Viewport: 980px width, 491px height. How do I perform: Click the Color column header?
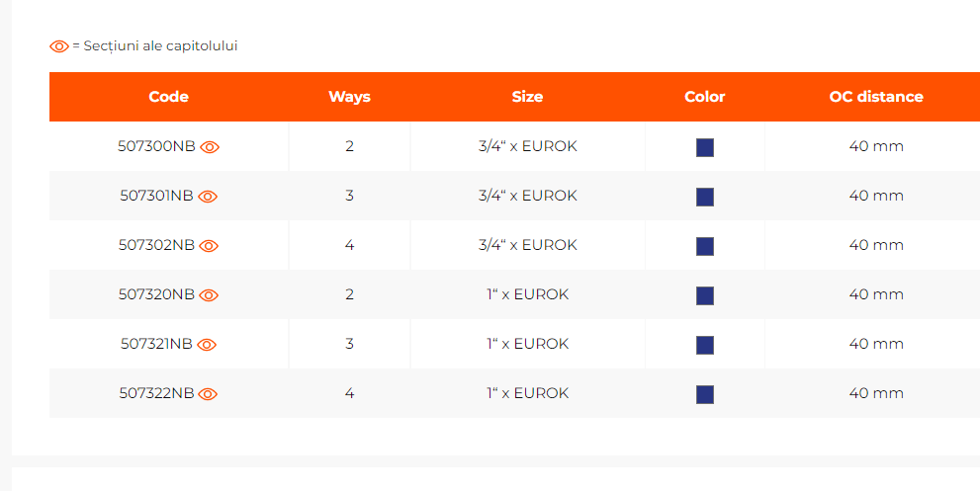[x=704, y=97]
